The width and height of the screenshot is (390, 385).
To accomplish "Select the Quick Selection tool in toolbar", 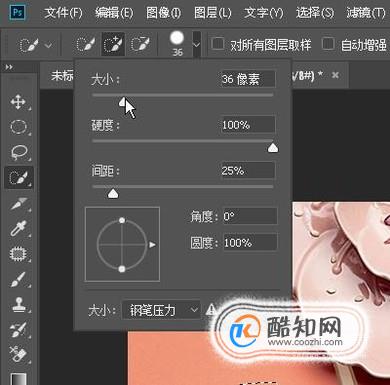I will tap(19, 178).
